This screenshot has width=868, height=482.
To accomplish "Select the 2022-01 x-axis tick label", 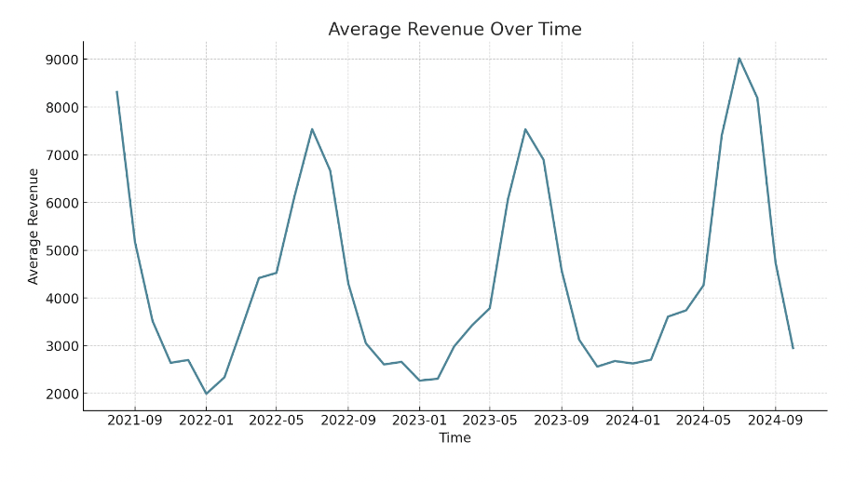I will (206, 421).
